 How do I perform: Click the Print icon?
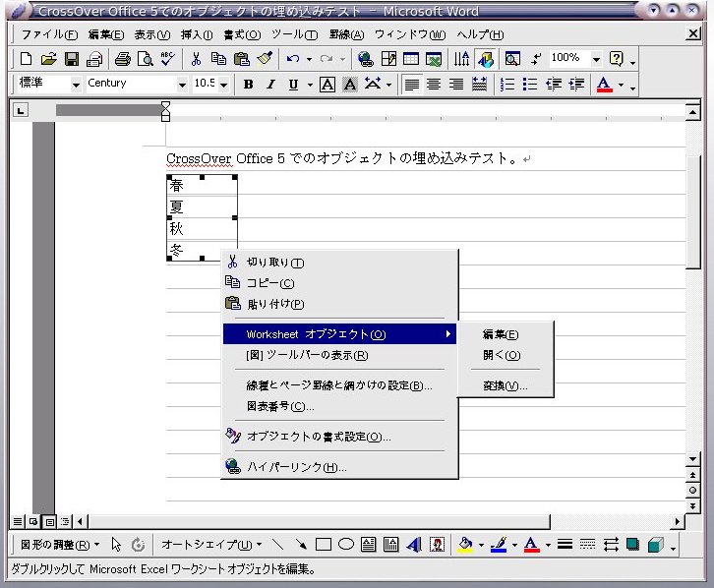tap(123, 59)
